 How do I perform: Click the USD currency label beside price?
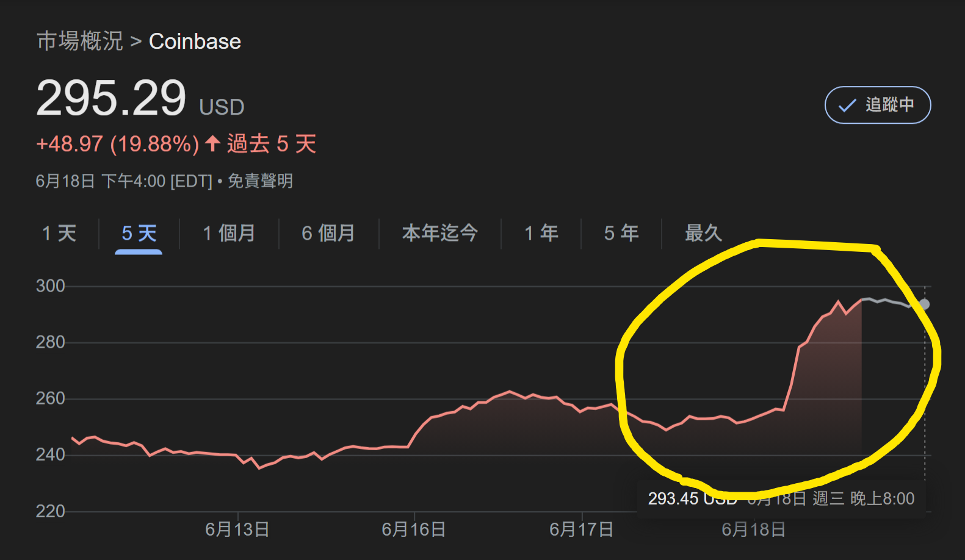[222, 107]
